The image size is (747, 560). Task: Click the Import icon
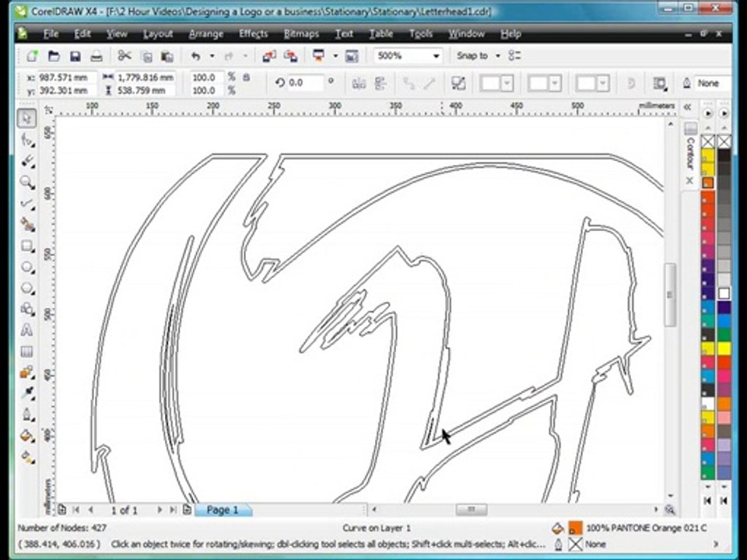(x=268, y=56)
